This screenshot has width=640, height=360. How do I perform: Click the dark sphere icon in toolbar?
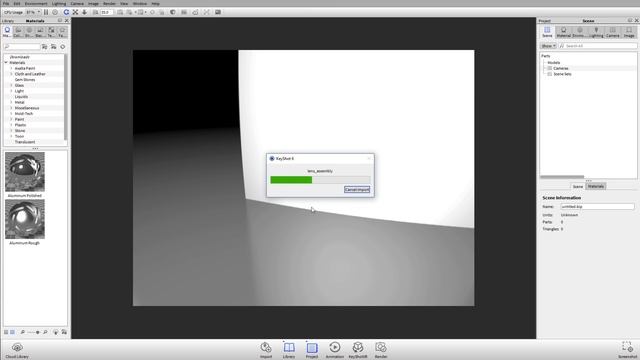[x=173, y=12]
